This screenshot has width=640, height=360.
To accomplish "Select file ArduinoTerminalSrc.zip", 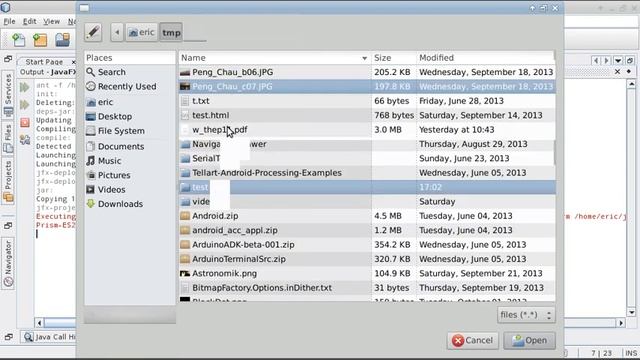I will tap(367, 259).
